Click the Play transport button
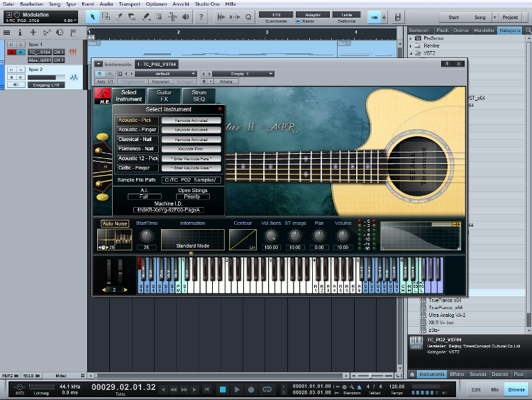This screenshot has width=532, height=400. pos(237,389)
